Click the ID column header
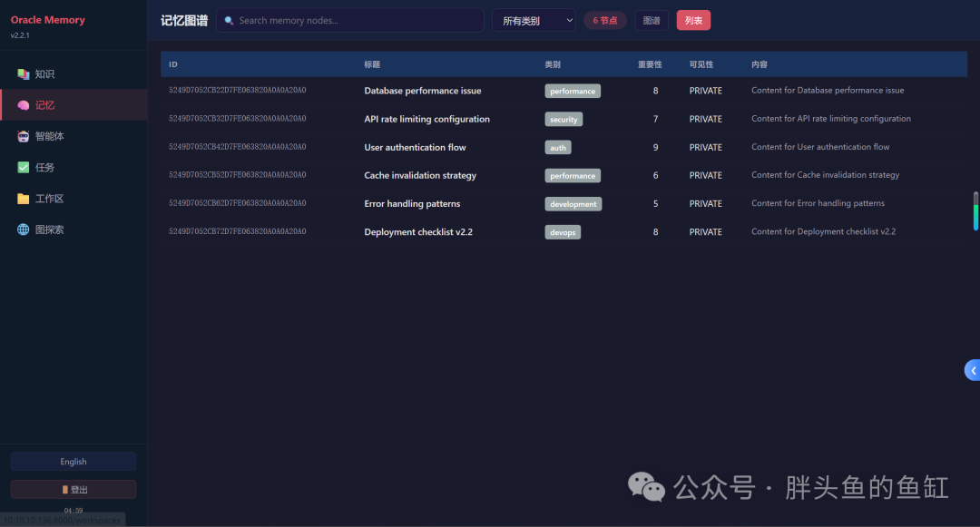980x527 pixels. point(173,64)
